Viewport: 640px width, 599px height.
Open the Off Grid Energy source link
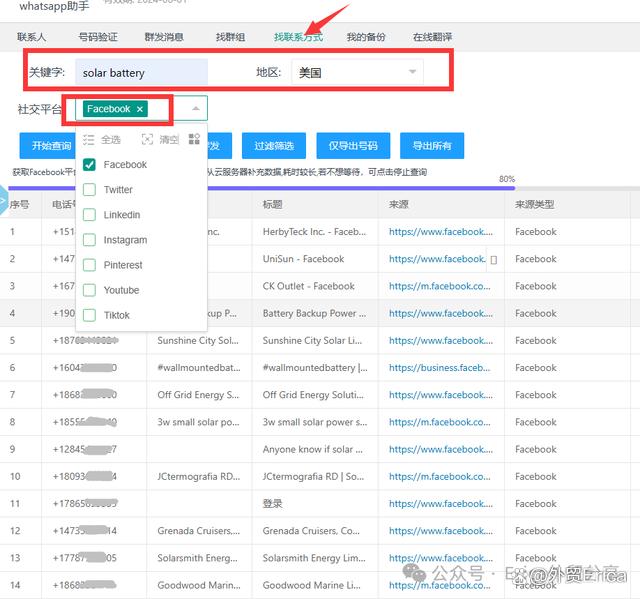[x=441, y=395]
